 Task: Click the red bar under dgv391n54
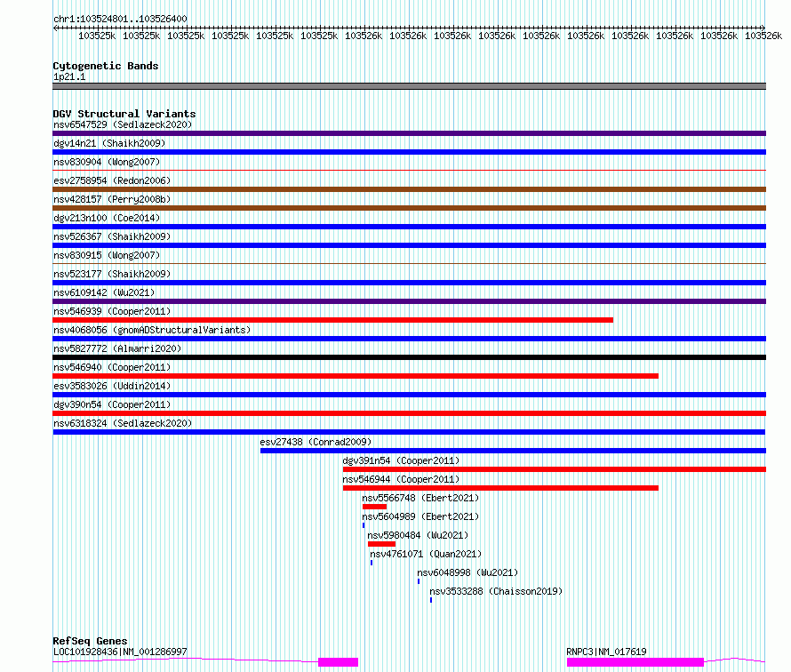click(555, 469)
